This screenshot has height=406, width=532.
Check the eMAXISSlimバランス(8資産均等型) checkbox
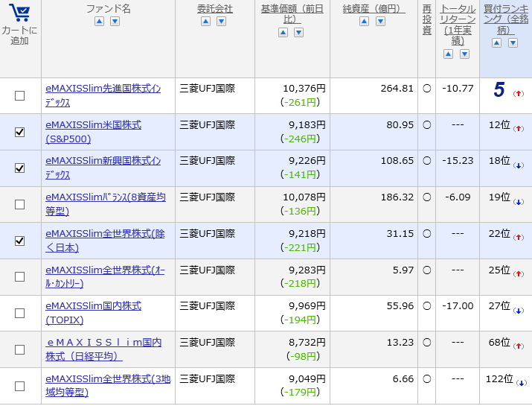coord(19,204)
